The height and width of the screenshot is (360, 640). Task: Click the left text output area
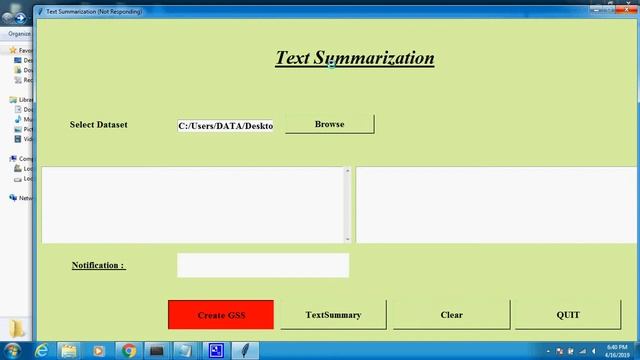click(193, 205)
